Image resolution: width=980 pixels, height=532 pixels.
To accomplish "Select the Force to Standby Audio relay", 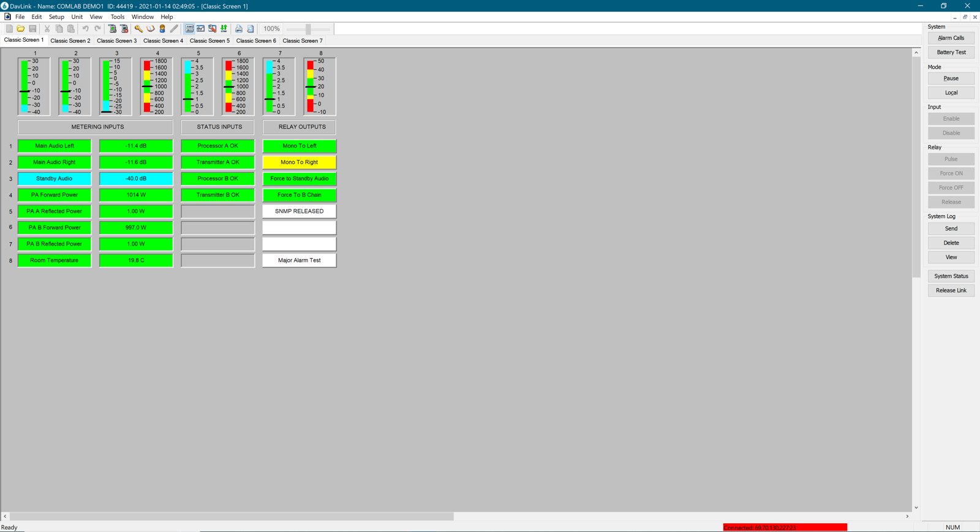I will [300, 178].
